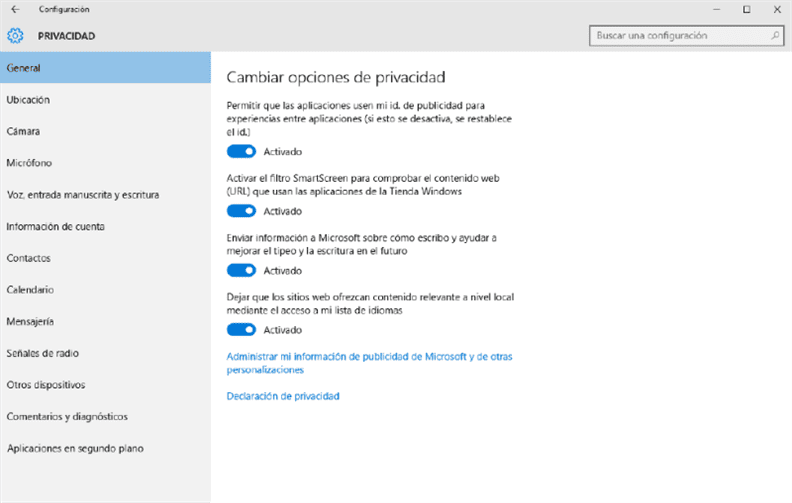
Task: Toggle the language list access switch
Action: [x=241, y=329]
